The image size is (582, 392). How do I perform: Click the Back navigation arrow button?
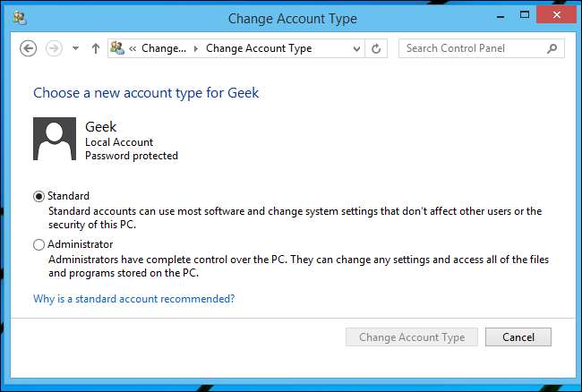coord(28,48)
